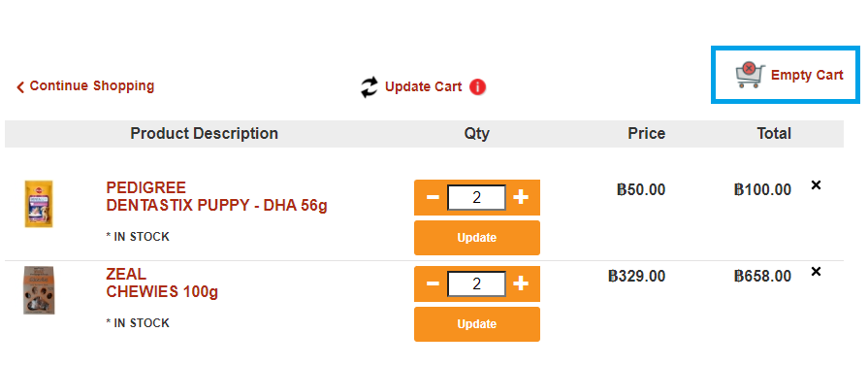Click the Update Cart refresh arrows icon

tap(370, 87)
